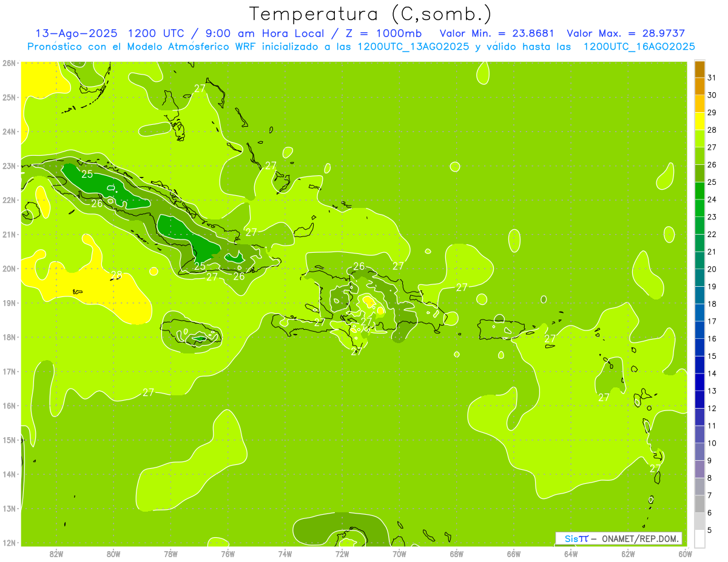
Task: Click the '74W' longitude axis label
Action: coord(285,554)
